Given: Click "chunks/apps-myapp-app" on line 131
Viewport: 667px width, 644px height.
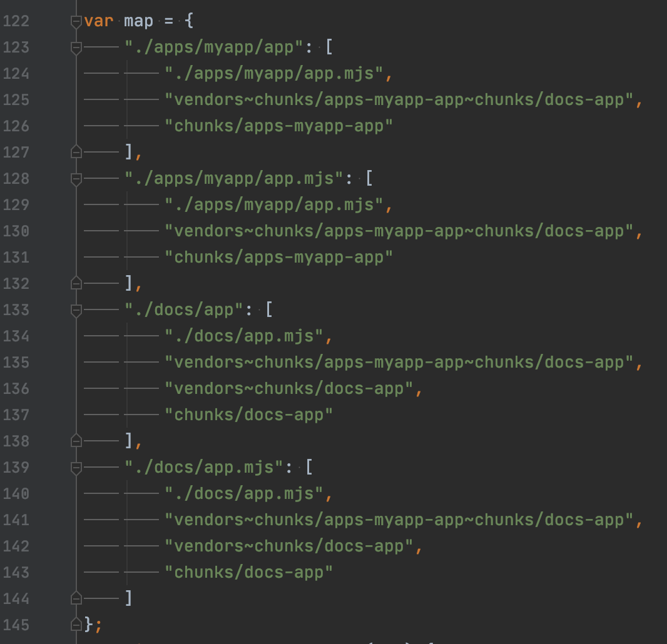Looking at the screenshot, I should [278, 258].
